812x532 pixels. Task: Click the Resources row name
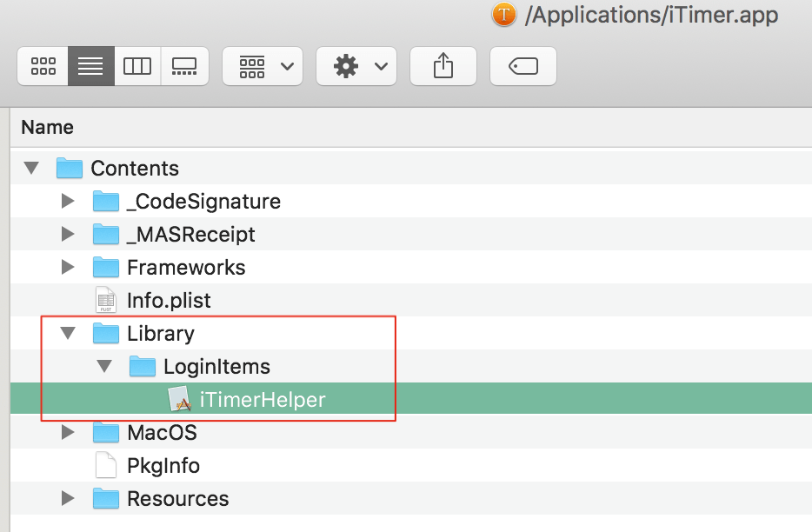click(178, 499)
